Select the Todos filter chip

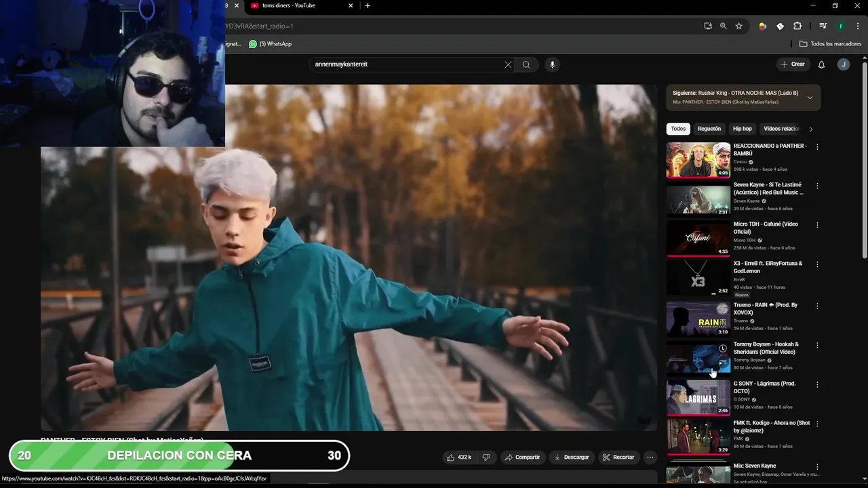click(x=678, y=129)
